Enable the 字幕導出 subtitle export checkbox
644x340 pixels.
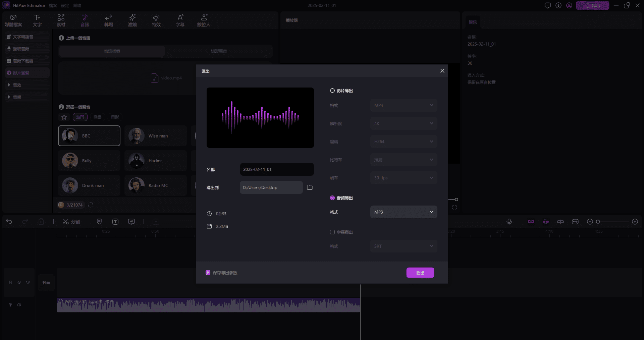tap(332, 232)
